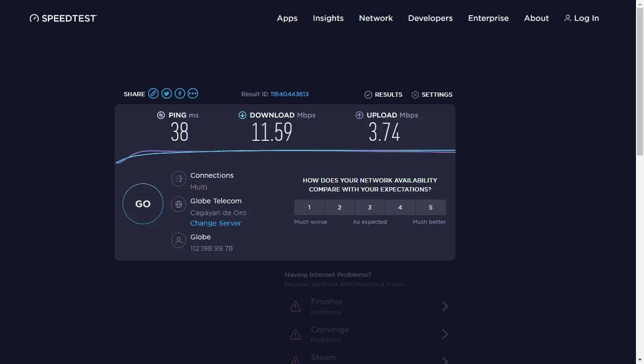The image size is (644, 364).
Task: Click the download speed 11.59 value
Action: point(272,132)
